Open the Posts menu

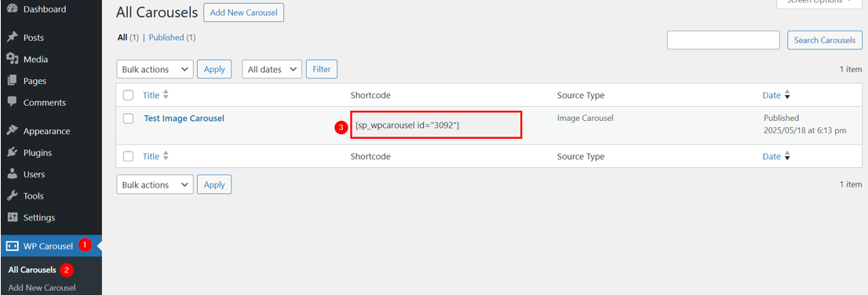[x=51, y=38]
